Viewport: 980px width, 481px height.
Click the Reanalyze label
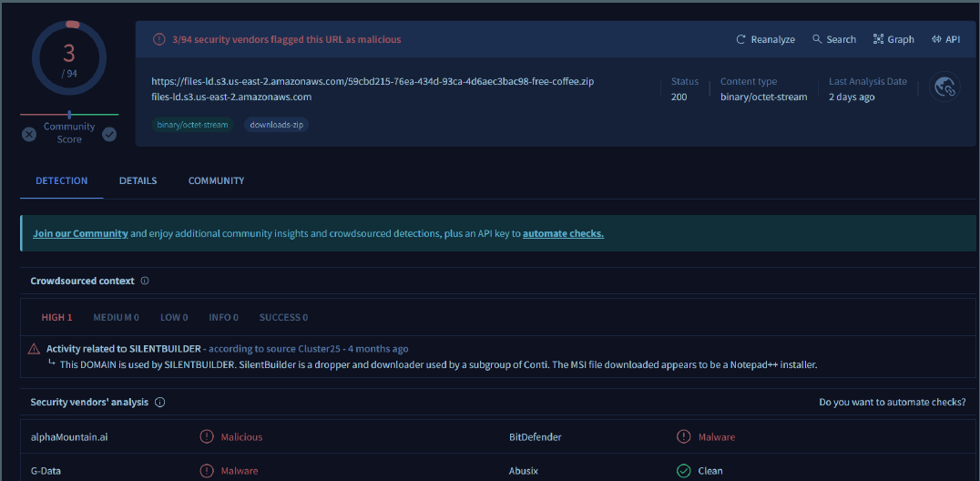(773, 39)
